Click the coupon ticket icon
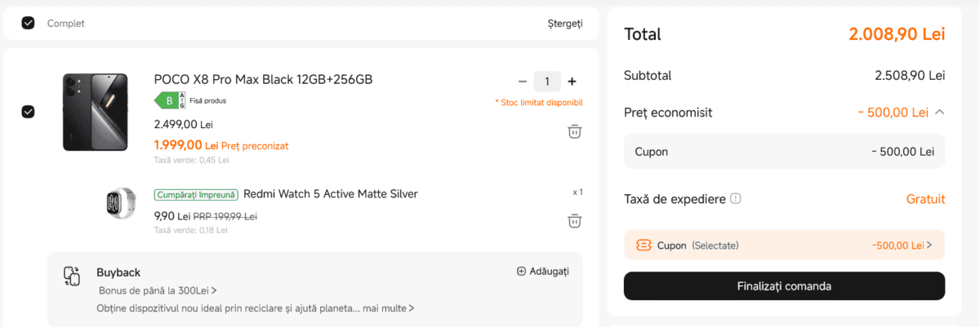Image resolution: width=980 pixels, height=327 pixels. (x=644, y=245)
